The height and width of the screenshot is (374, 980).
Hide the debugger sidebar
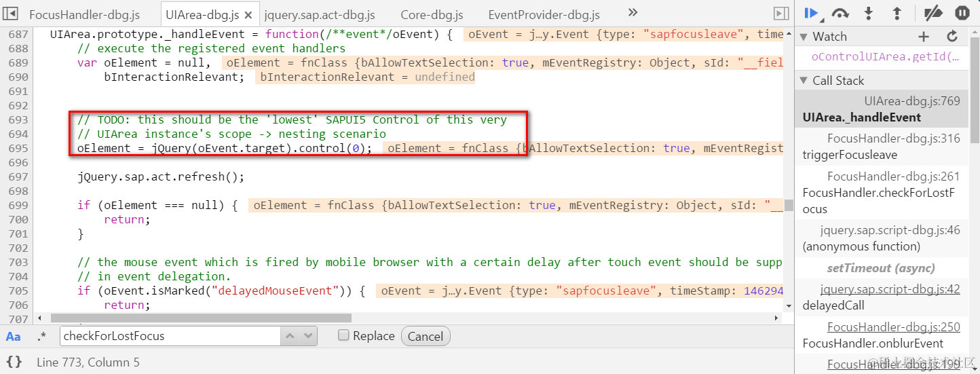click(x=781, y=13)
